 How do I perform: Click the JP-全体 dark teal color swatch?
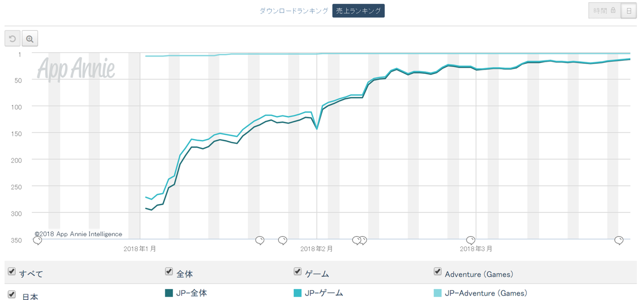point(169,293)
